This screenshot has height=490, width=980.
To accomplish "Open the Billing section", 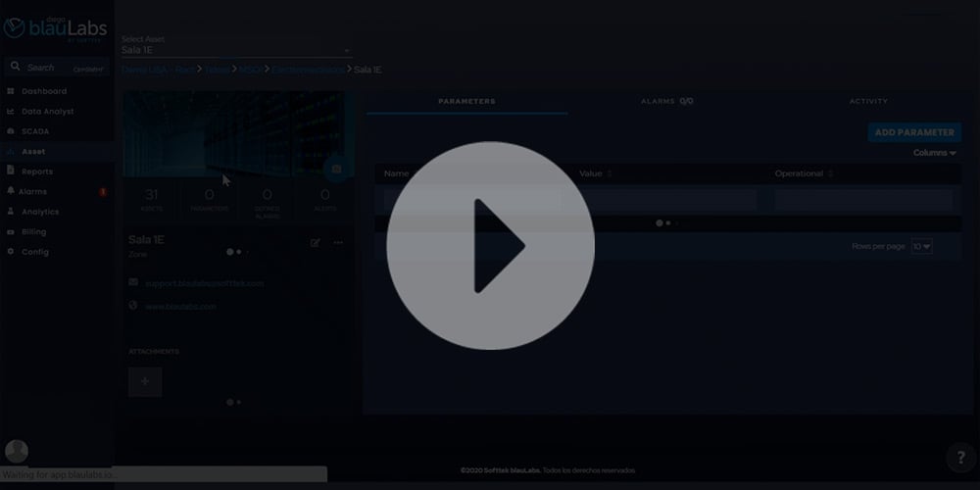I will click(34, 232).
